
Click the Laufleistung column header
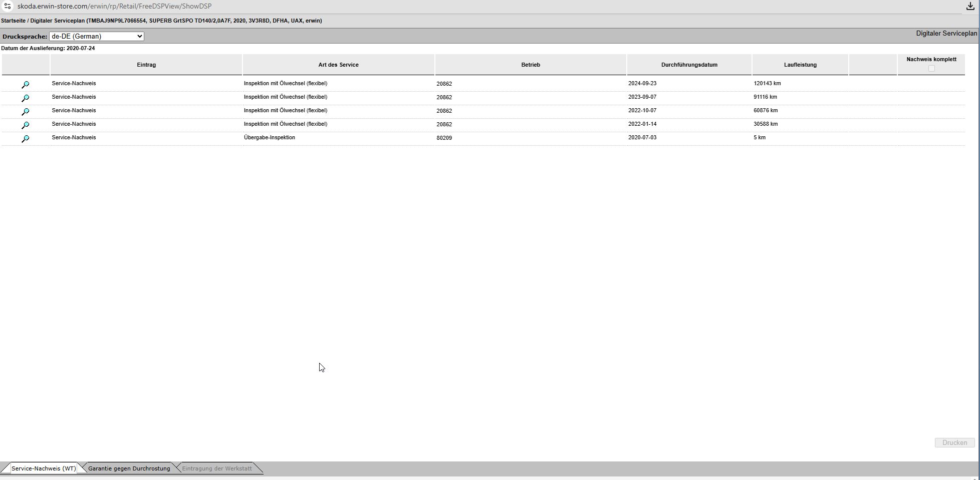click(800, 65)
